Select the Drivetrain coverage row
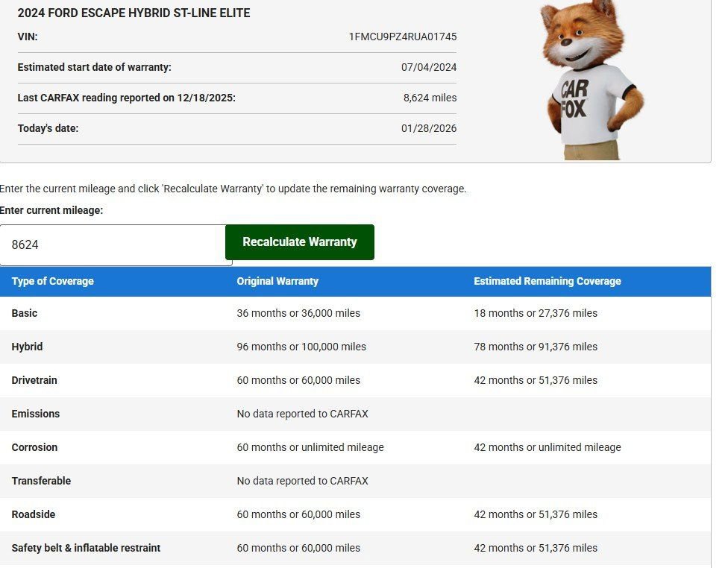This screenshot has width=728, height=568. click(34, 380)
